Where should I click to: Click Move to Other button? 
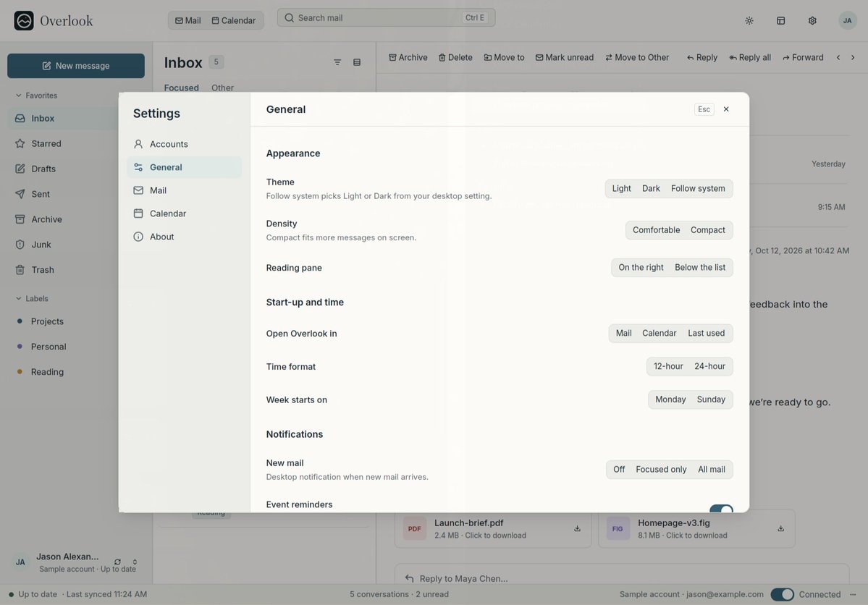coord(636,58)
